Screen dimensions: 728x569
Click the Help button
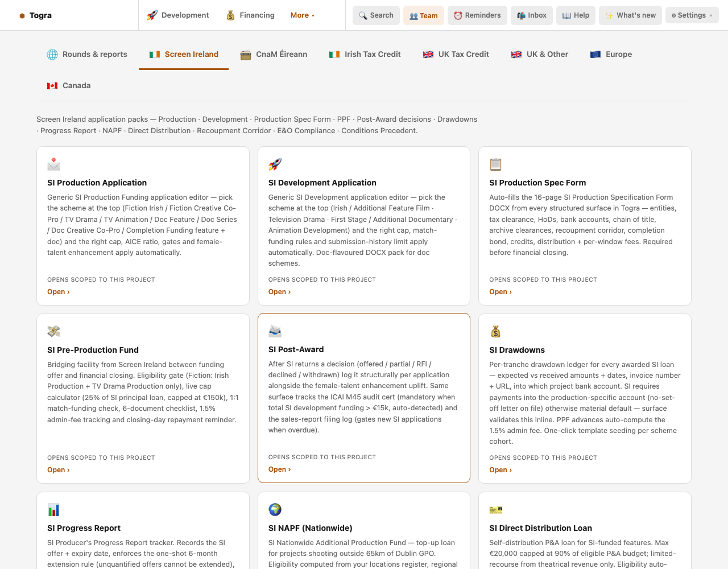[576, 15]
